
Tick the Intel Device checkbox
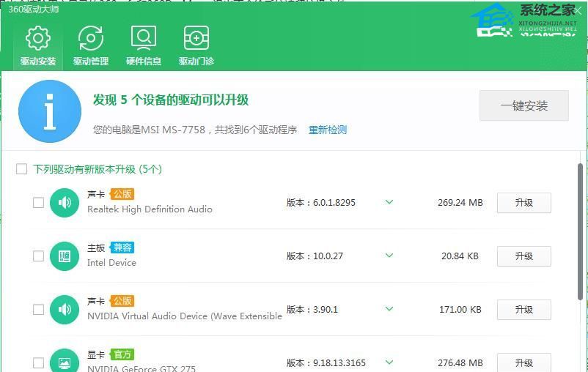click(38, 256)
